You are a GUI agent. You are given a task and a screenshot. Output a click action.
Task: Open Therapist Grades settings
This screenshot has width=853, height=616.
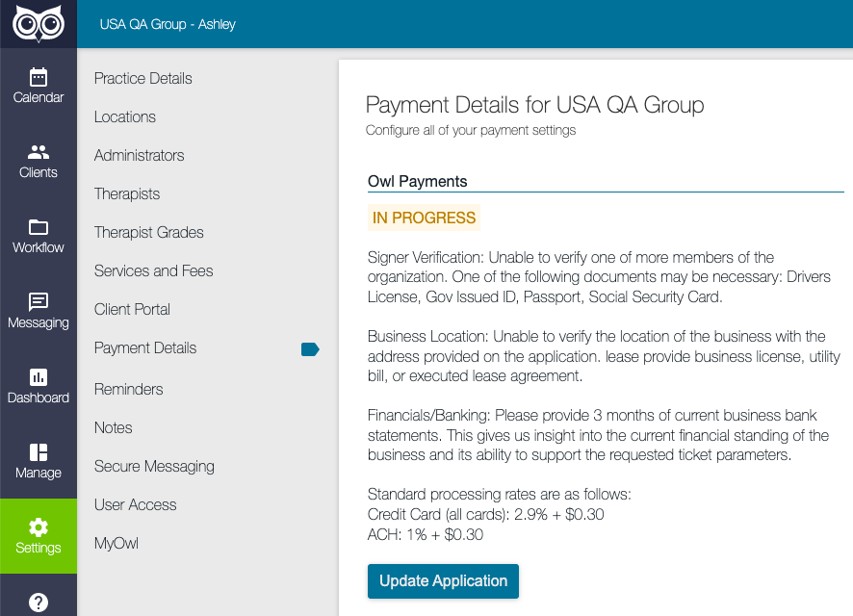tap(149, 232)
